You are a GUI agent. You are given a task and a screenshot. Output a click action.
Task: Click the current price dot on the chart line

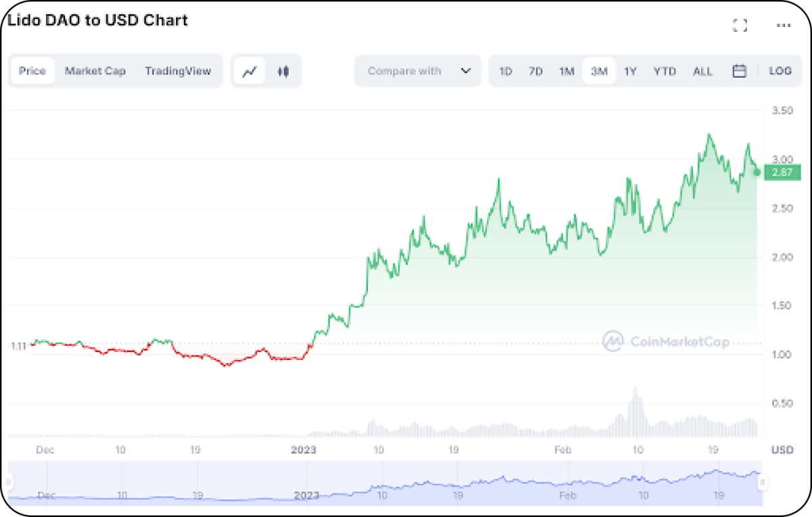757,173
